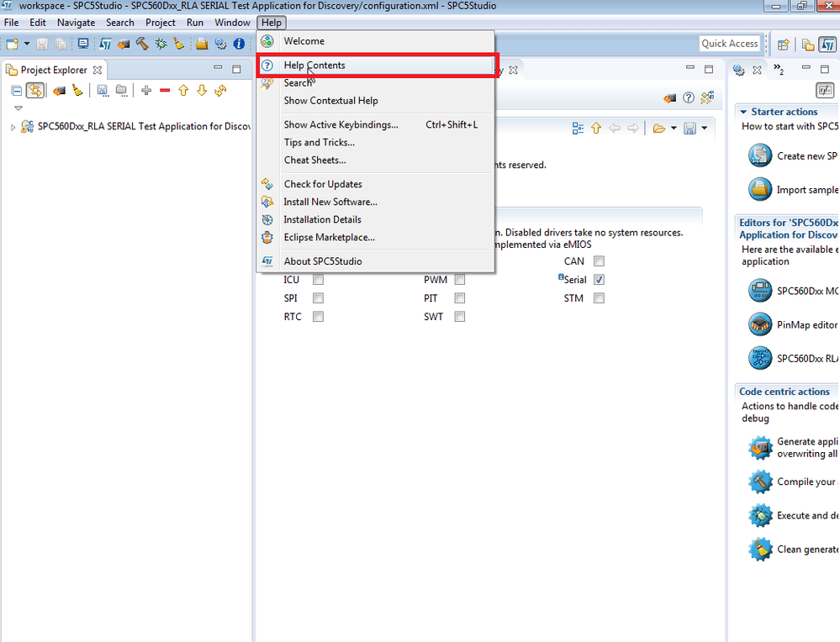
Task: Click the Generate icon in Project Explorer toolbar
Action: tap(59, 91)
